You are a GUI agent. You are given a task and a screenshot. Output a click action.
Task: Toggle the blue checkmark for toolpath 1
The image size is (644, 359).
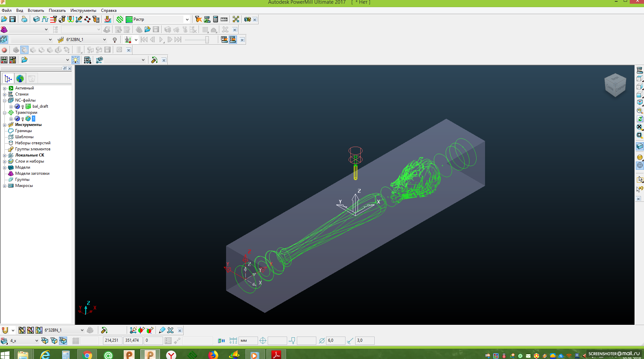pyautogui.click(x=17, y=119)
